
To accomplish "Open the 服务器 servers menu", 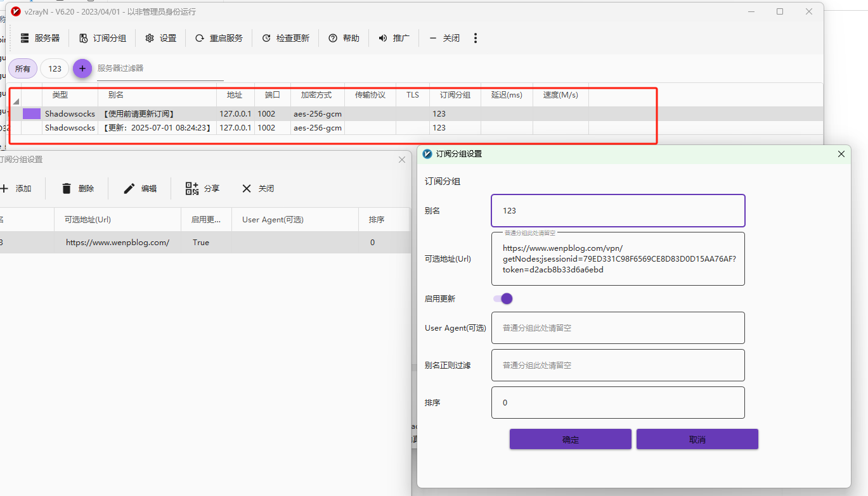I will pyautogui.click(x=40, y=38).
